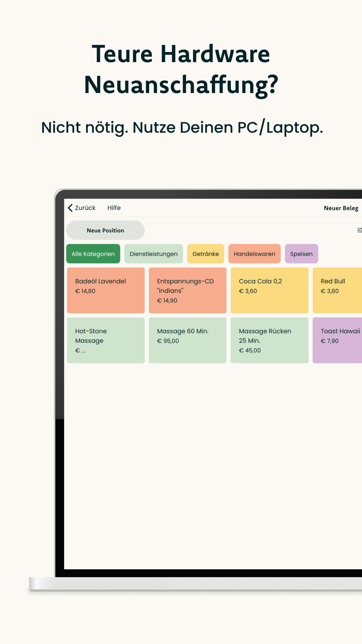The width and height of the screenshot is (362, 644).
Task: Click the € 3,80 price text
Action: 330,291
